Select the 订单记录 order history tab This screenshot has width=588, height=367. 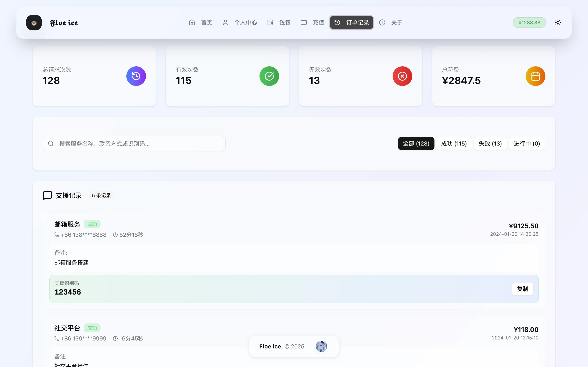pyautogui.click(x=352, y=23)
